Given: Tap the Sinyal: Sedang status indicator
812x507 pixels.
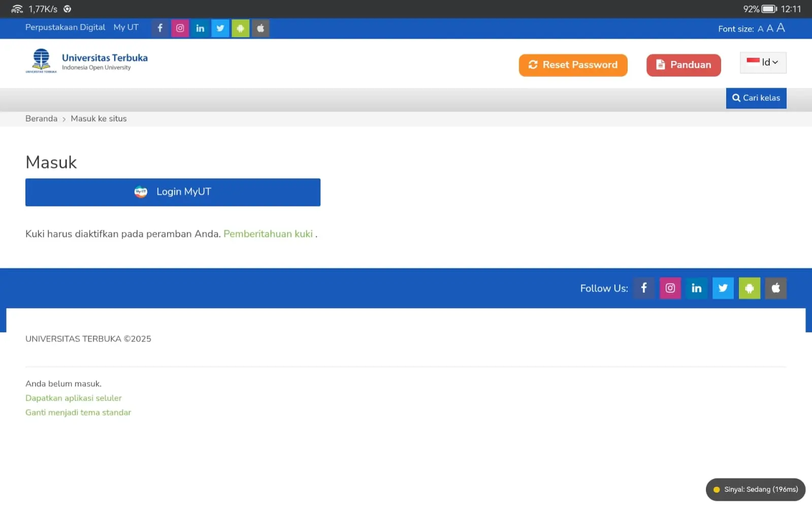Looking at the screenshot, I should [756, 490].
